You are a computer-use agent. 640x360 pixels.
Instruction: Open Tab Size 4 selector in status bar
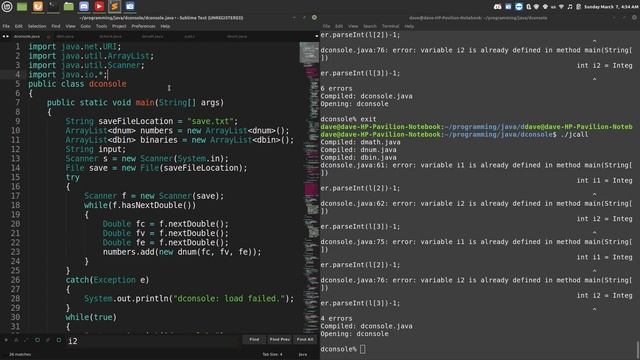(272, 354)
